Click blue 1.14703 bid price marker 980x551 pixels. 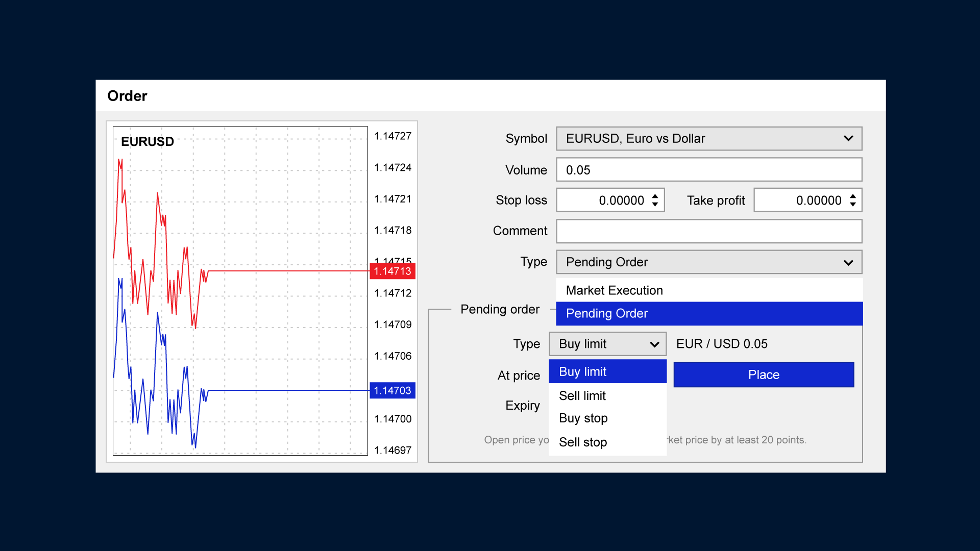(x=392, y=391)
